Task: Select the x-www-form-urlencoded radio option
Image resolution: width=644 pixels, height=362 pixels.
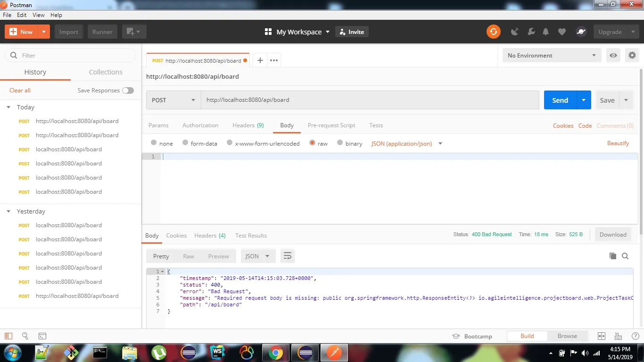Action: (x=230, y=143)
